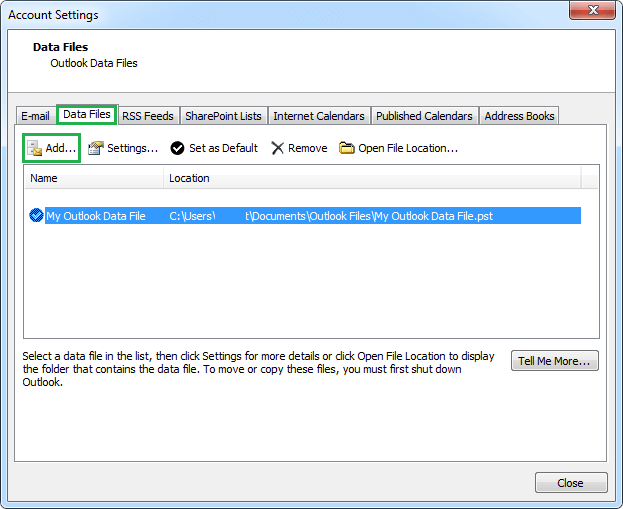
Task: Click the .pst file path in the Location column
Action: pos(331,216)
